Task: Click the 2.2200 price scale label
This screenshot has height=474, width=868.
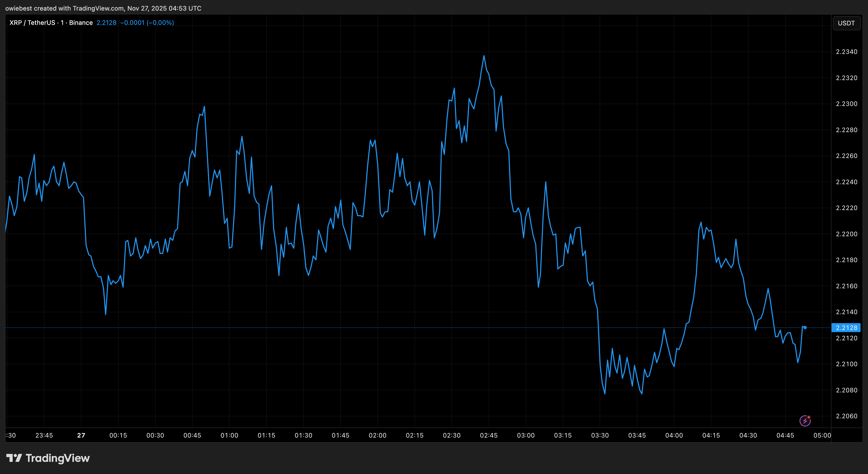Action: [x=846, y=234]
